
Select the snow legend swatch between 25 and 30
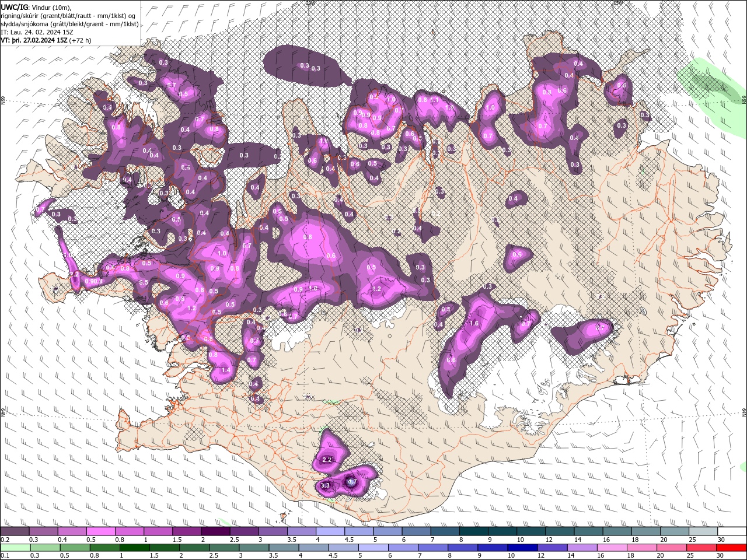(x=703, y=531)
